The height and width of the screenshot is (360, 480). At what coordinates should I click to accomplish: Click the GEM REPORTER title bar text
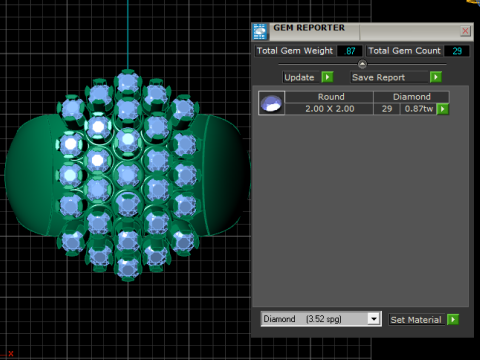click(309, 28)
